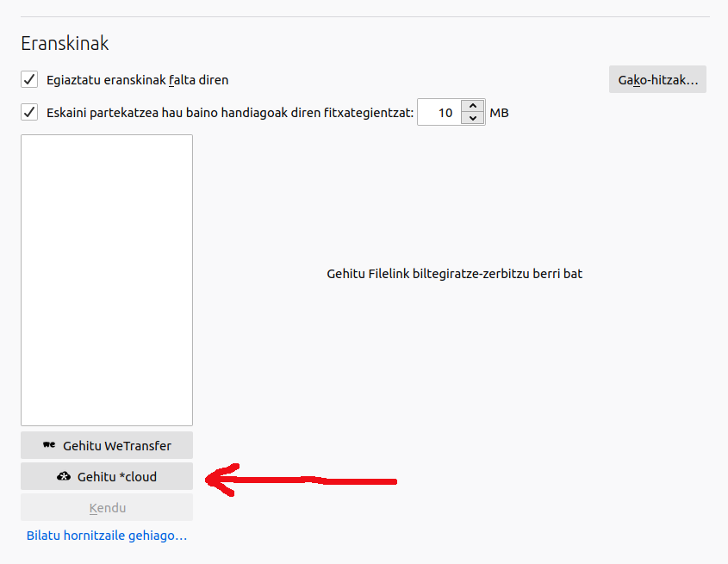728x564 pixels.
Task: Click the red arrow annotation
Action: 302,480
